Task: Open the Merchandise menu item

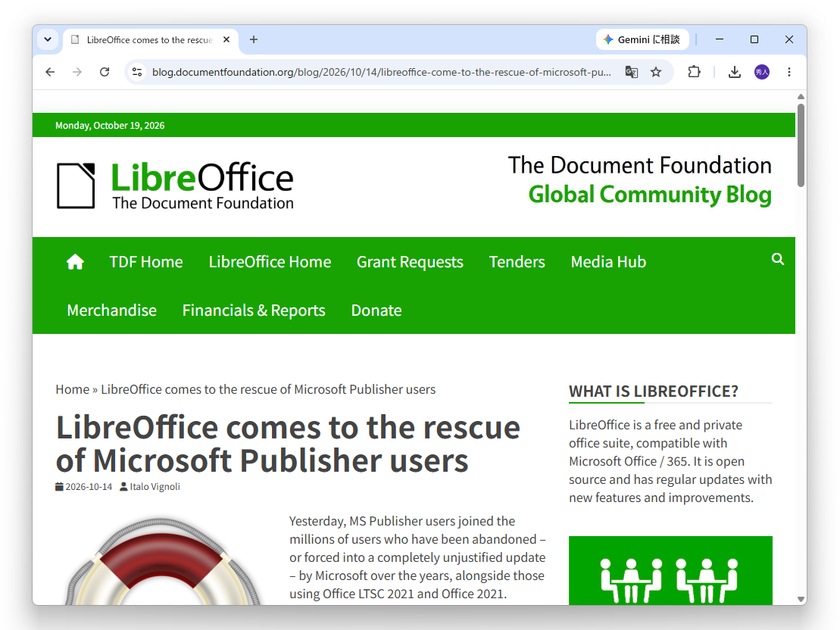Action: tap(112, 310)
